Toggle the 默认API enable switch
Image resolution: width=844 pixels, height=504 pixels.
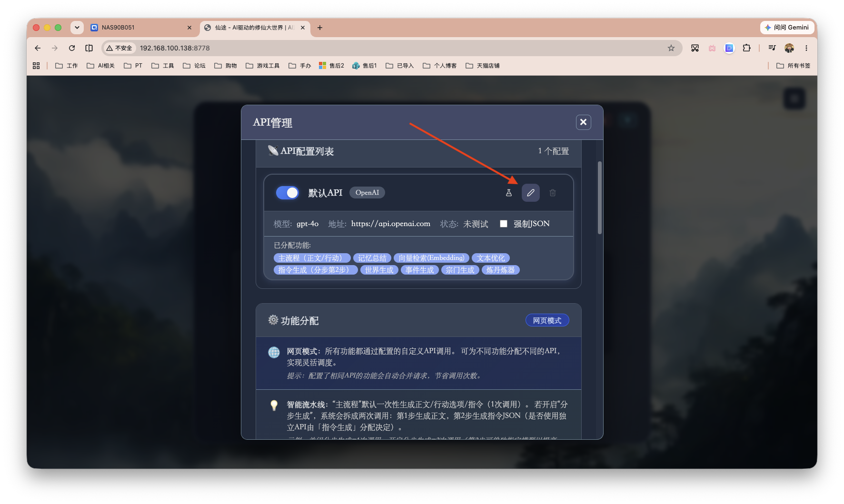pyautogui.click(x=288, y=193)
